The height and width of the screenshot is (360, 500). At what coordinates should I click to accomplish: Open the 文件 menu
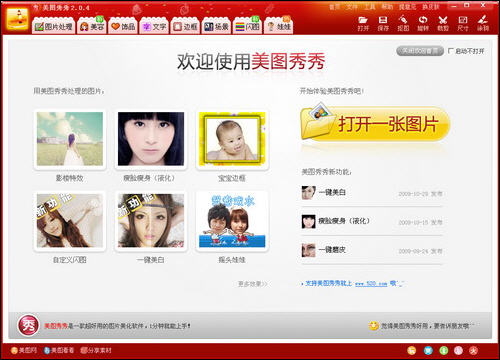[x=352, y=7]
